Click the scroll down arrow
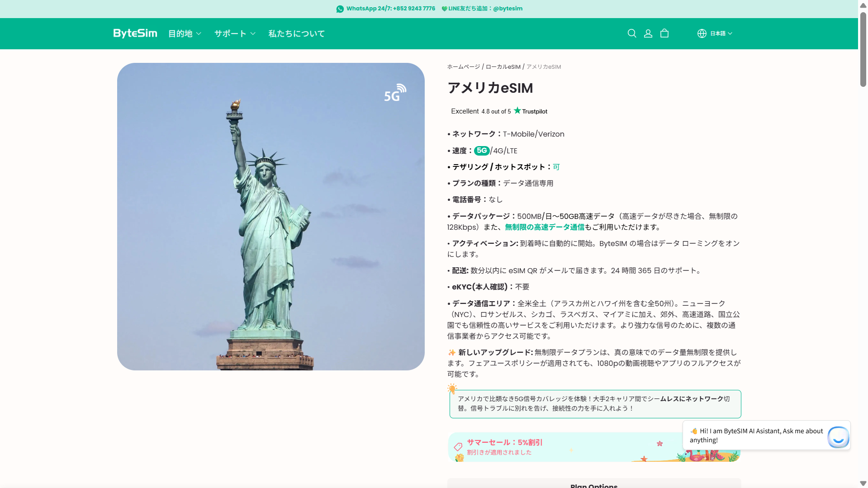The width and height of the screenshot is (868, 488). click(863, 483)
